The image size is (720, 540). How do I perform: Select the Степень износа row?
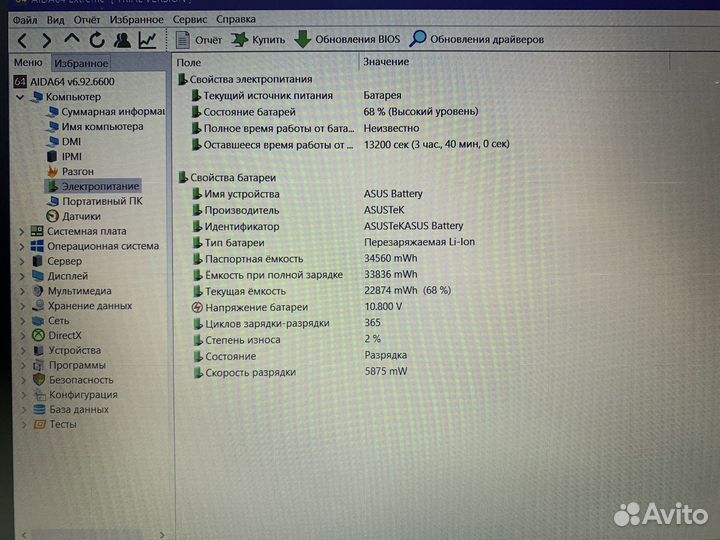(287, 339)
